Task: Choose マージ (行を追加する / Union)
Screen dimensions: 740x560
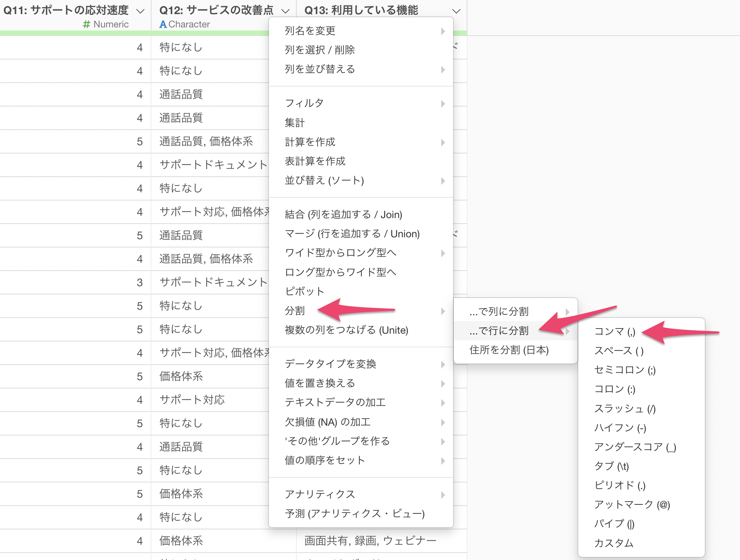Action: point(361,233)
